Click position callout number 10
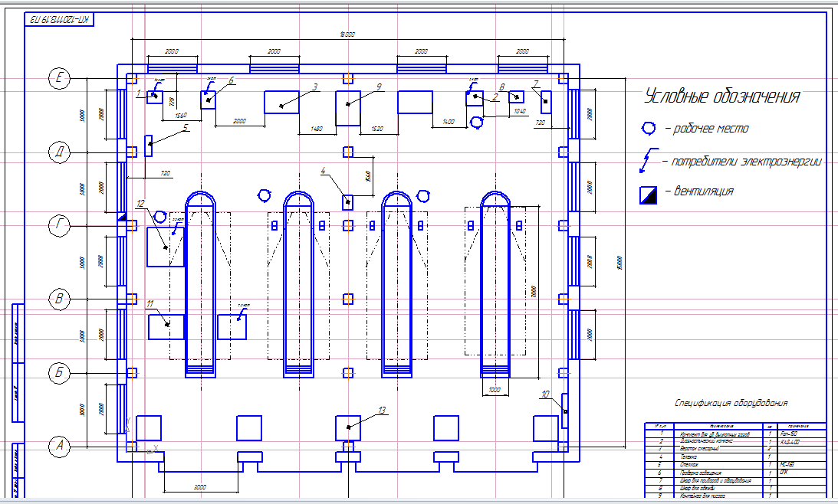The image size is (838, 504). (x=545, y=394)
